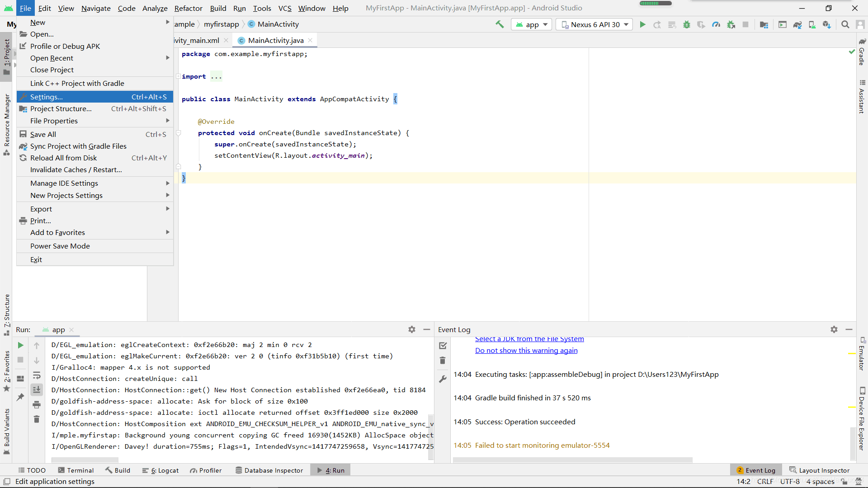Click the UTF-8 encoding status bar item

(790, 482)
